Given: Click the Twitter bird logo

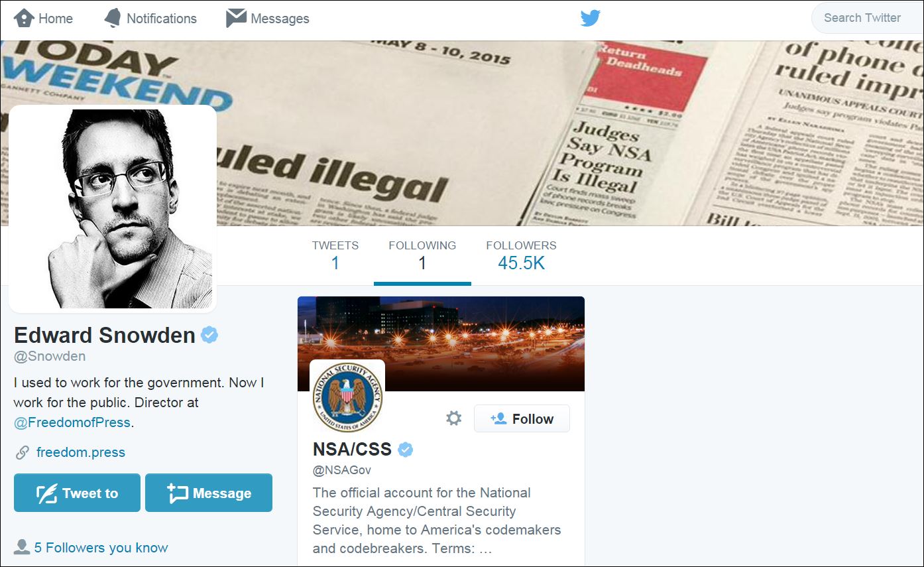Looking at the screenshot, I should pyautogui.click(x=590, y=19).
